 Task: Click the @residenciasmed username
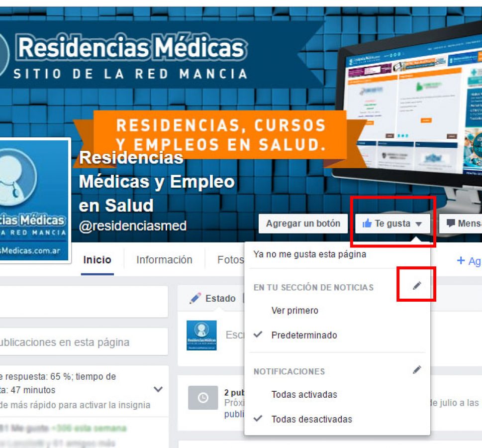pos(133,226)
